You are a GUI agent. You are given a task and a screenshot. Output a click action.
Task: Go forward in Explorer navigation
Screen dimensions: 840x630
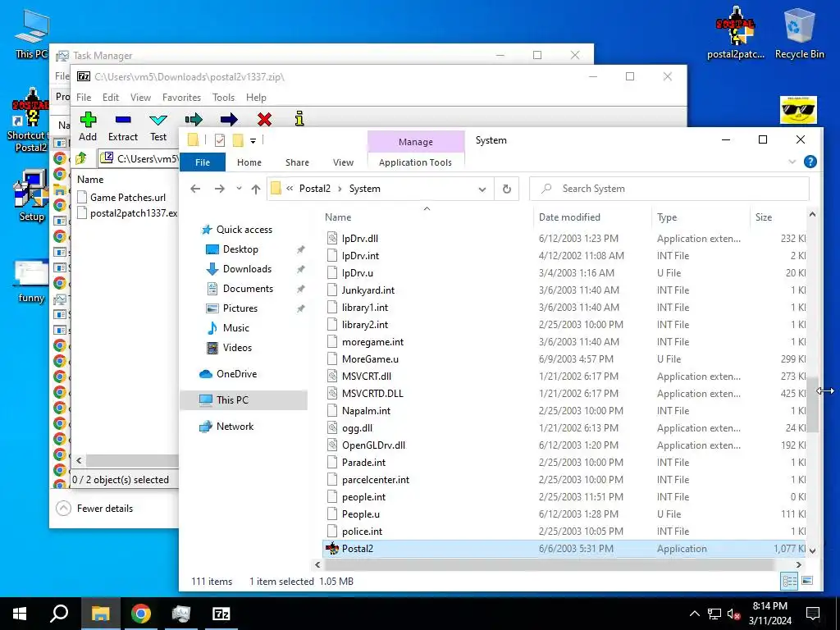point(220,189)
